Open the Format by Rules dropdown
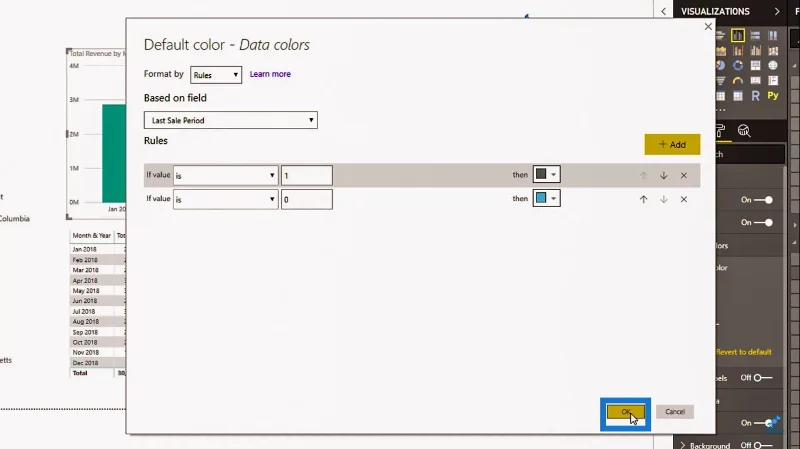The width and height of the screenshot is (800, 449). click(216, 75)
